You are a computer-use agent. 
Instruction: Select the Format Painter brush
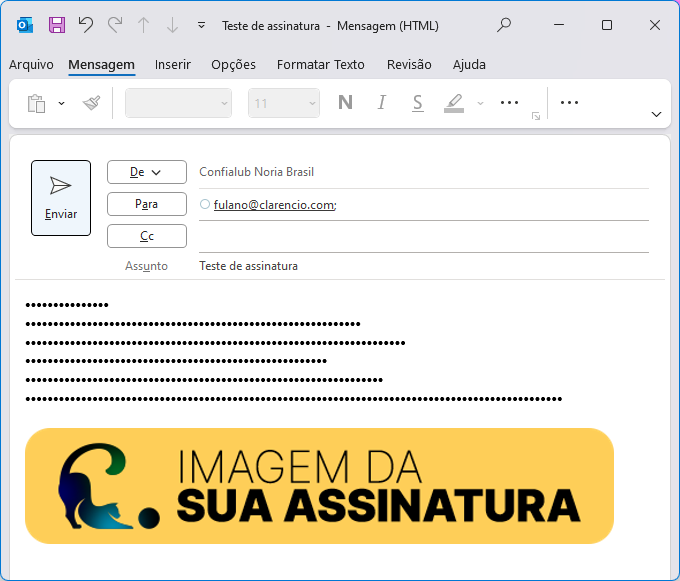click(92, 103)
